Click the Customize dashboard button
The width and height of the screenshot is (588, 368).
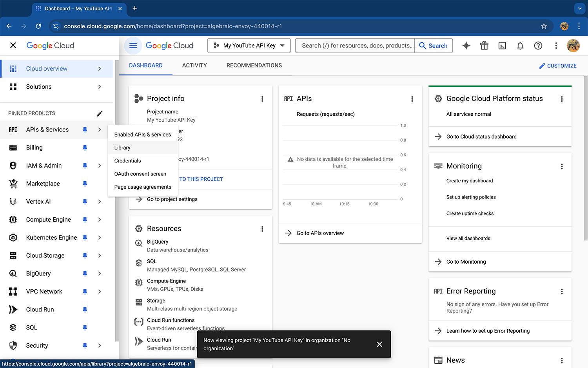[x=557, y=66]
